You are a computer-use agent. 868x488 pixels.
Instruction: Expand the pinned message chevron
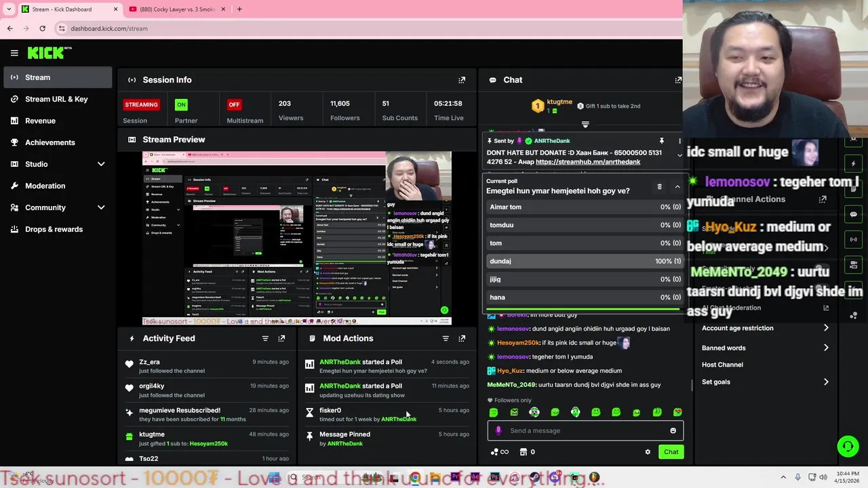[679, 156]
